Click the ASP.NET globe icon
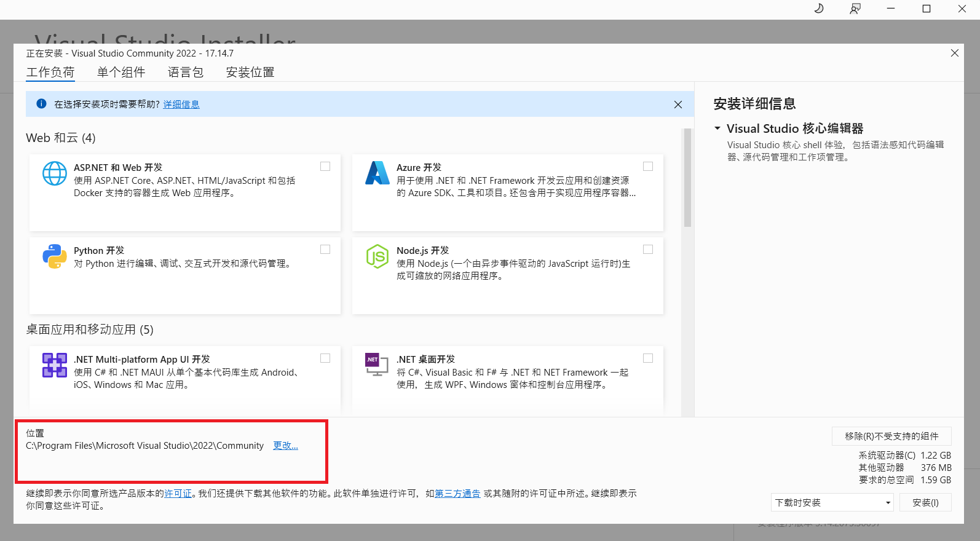980x541 pixels. (x=55, y=173)
